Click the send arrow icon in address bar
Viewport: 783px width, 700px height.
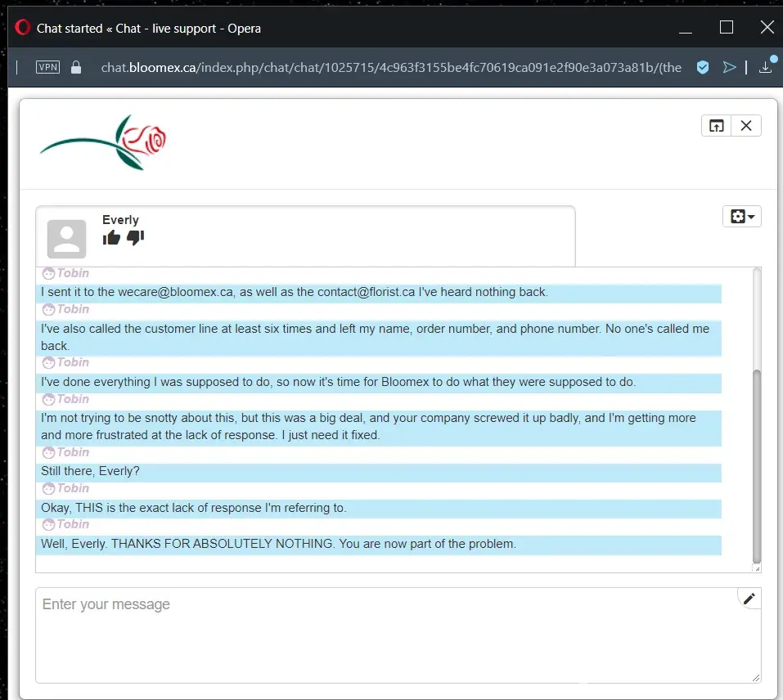pos(729,67)
